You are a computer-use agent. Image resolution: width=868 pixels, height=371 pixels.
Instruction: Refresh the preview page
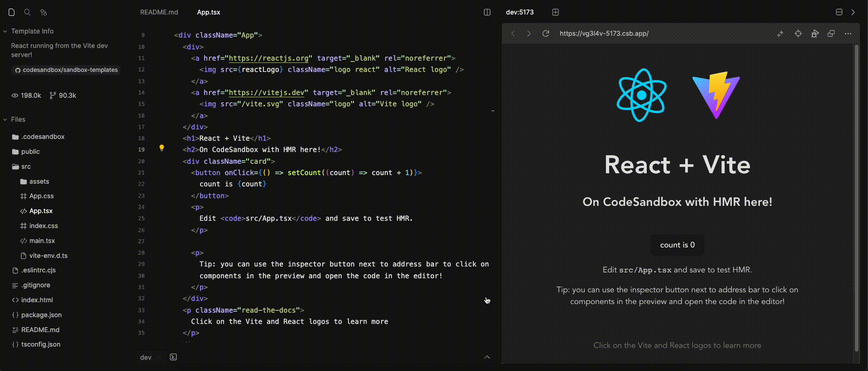(x=546, y=33)
